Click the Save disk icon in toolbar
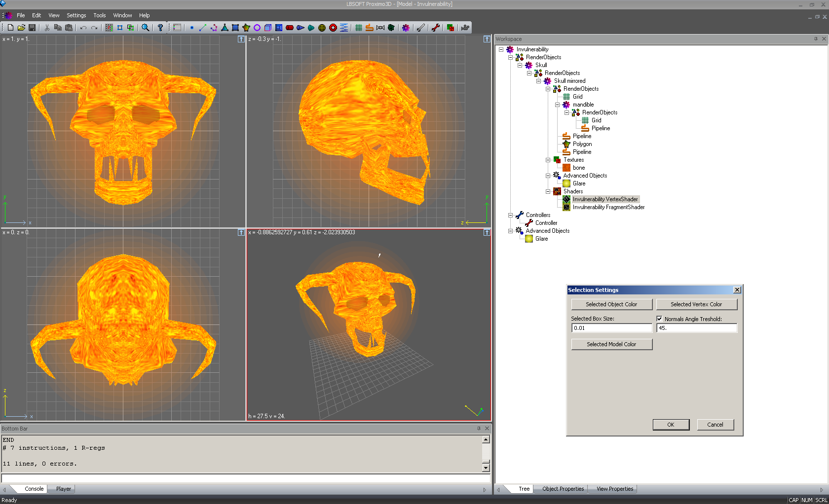 (x=32, y=28)
